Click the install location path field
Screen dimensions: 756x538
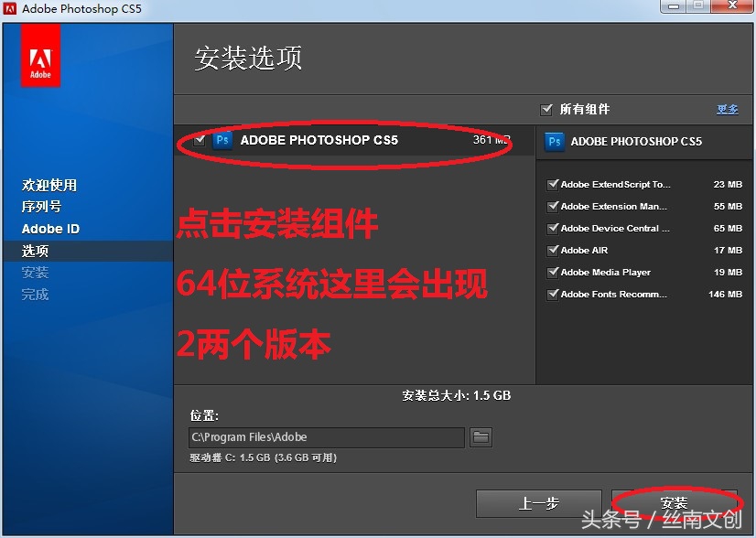pos(325,437)
